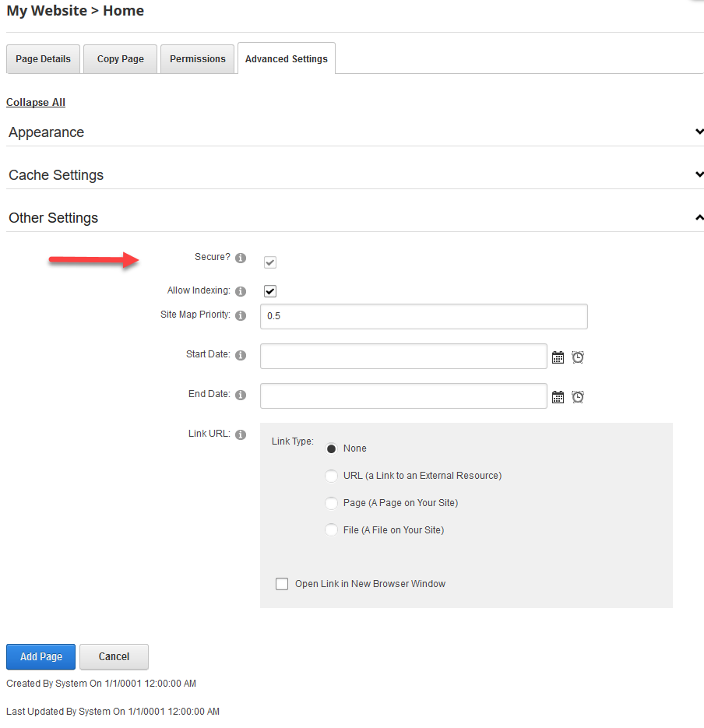This screenshot has height=728, width=704.
Task: Click the Link URL info icon
Action: pyautogui.click(x=241, y=434)
